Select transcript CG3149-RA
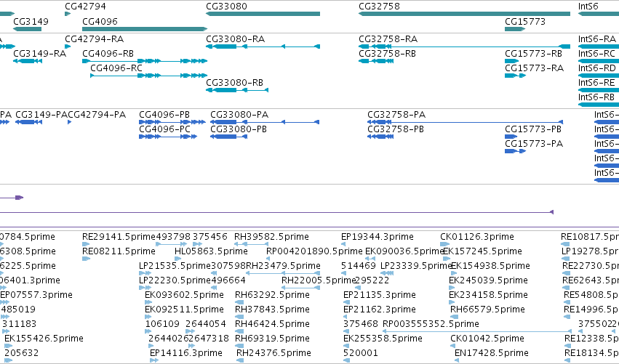 tap(28, 61)
